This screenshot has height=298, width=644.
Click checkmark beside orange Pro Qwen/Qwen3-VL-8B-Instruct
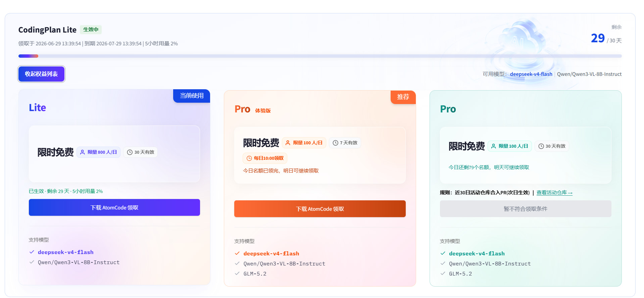coord(237,263)
